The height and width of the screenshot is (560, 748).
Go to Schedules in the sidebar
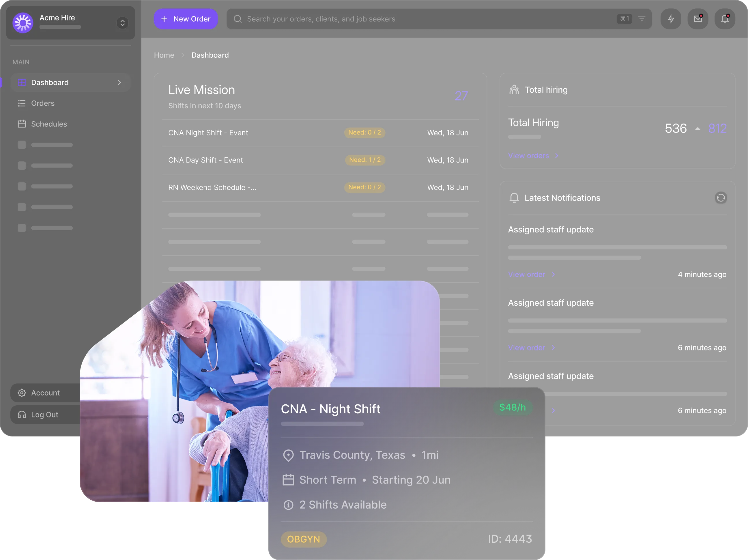point(49,124)
